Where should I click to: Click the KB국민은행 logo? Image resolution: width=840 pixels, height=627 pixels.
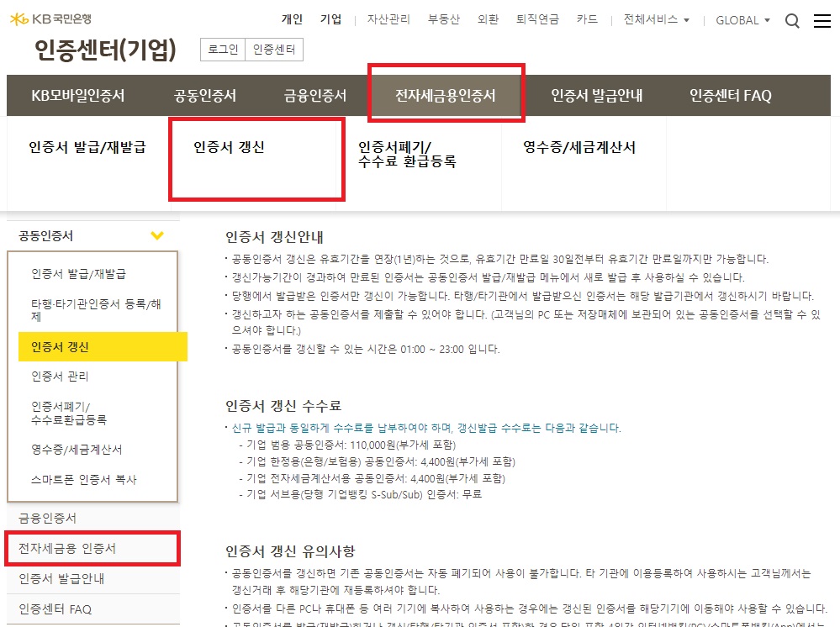(51, 19)
